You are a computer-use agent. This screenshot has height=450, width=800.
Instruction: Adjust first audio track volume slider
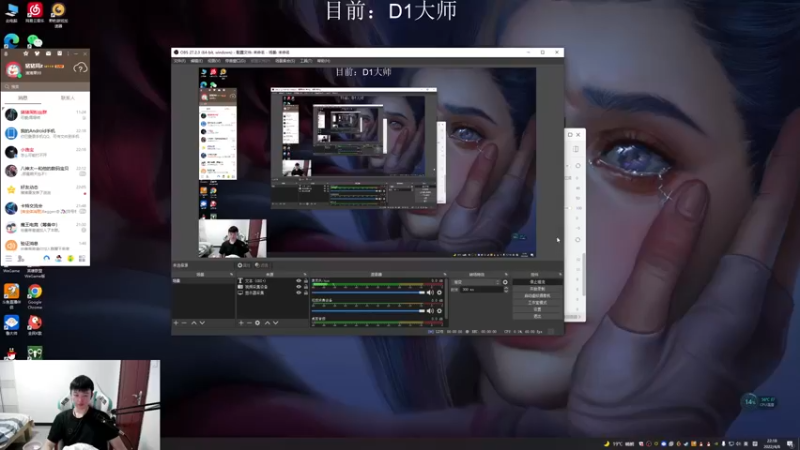pos(368,292)
